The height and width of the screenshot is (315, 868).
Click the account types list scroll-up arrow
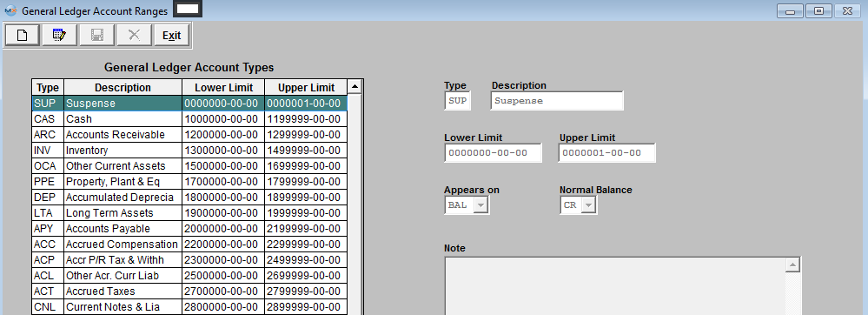(x=354, y=87)
